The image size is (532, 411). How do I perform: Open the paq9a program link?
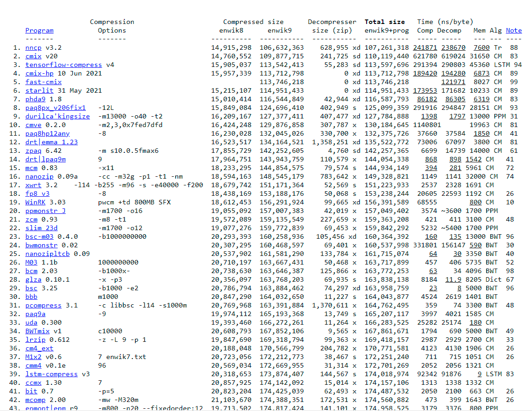click(x=35, y=314)
